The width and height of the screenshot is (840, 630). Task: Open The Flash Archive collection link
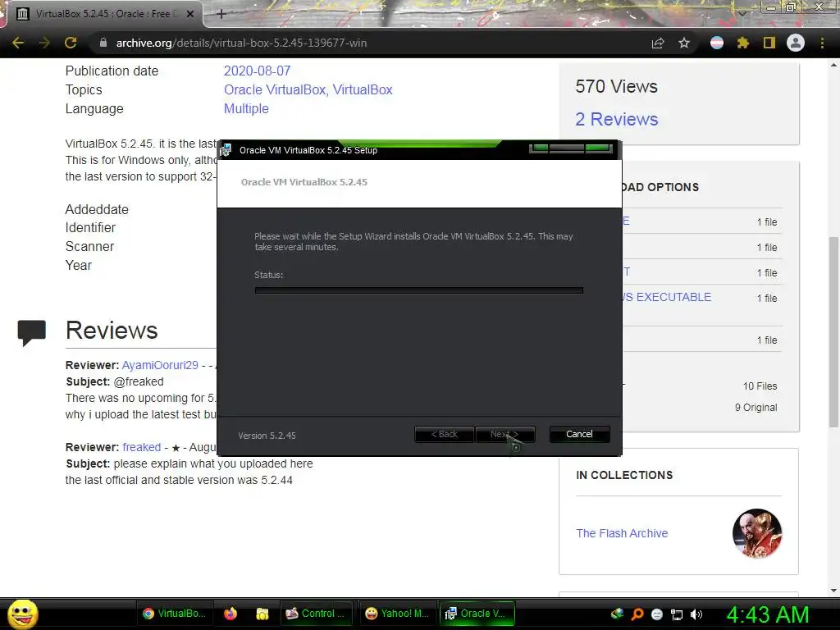pos(622,533)
